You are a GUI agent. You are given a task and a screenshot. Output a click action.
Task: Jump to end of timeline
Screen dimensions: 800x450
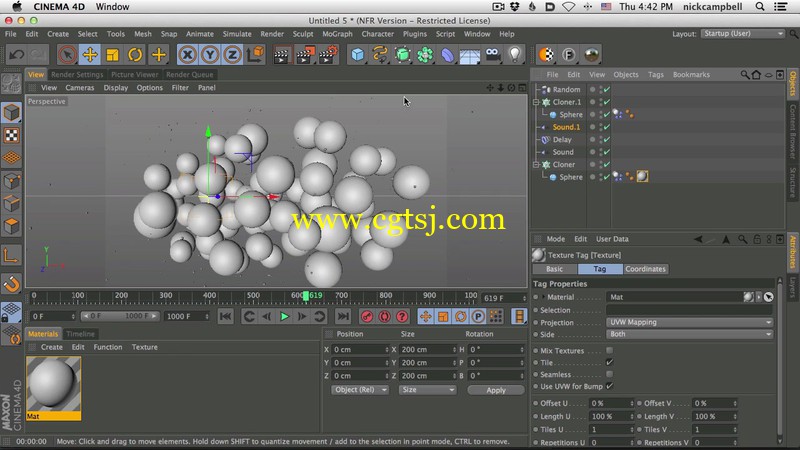click(x=343, y=317)
